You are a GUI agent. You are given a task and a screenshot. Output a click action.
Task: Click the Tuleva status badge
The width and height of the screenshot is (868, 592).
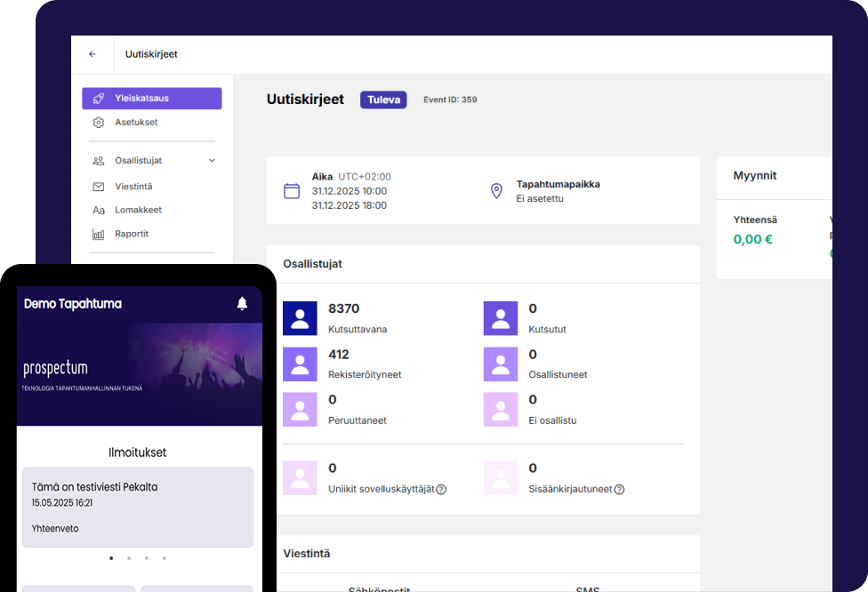(x=383, y=100)
